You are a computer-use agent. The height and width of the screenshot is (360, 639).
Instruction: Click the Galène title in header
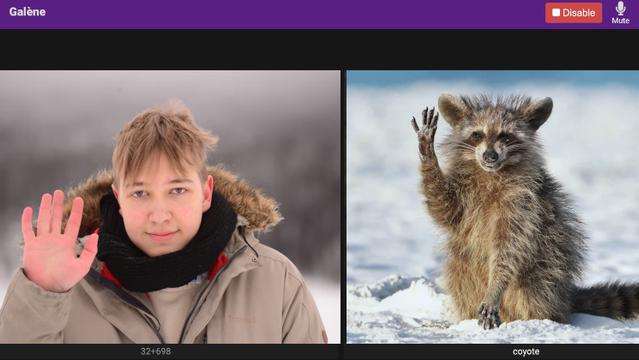[x=27, y=12]
